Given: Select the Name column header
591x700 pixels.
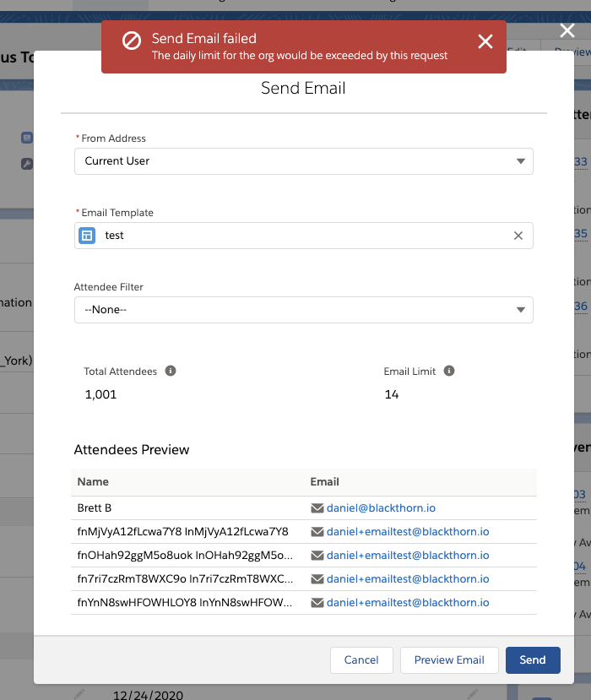Looking at the screenshot, I should 93,481.
